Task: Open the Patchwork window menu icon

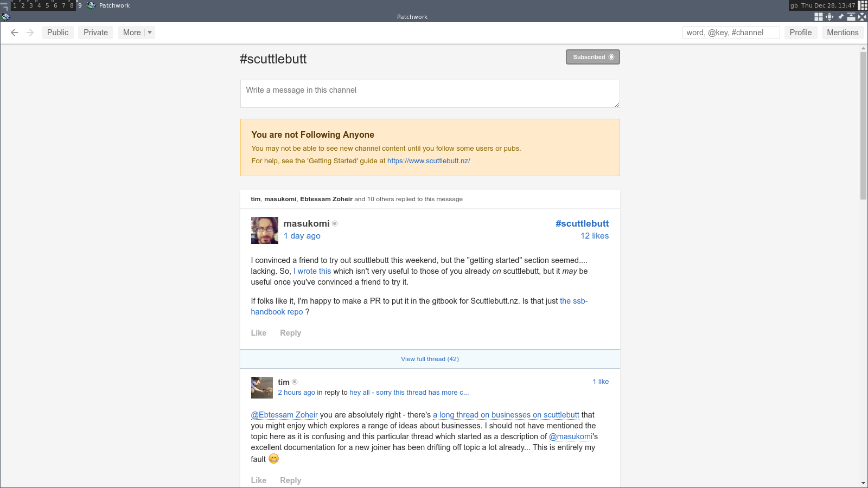Action: (x=5, y=17)
